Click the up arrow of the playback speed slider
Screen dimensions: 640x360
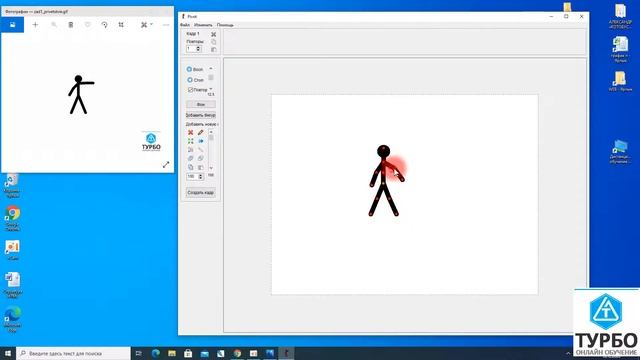211,68
